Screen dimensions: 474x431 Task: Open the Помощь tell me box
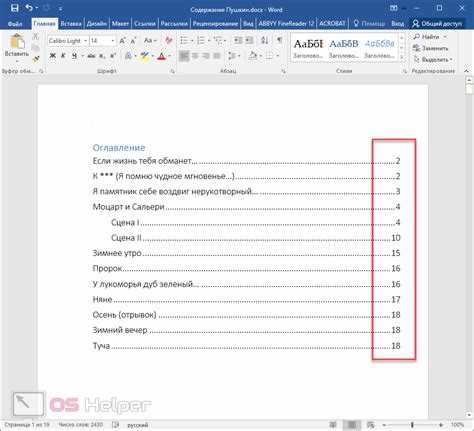(369, 24)
